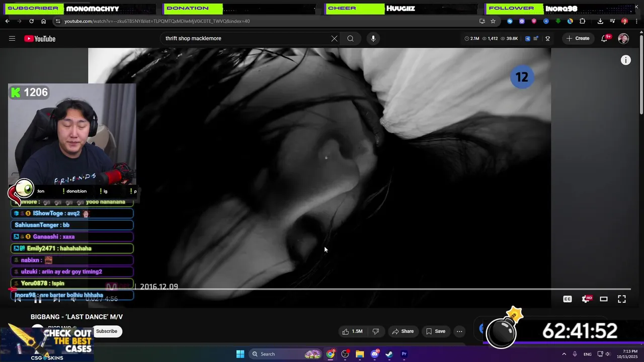This screenshot has height=362, width=644.
Task: Open the Shazam extension icon
Action: 510,21
